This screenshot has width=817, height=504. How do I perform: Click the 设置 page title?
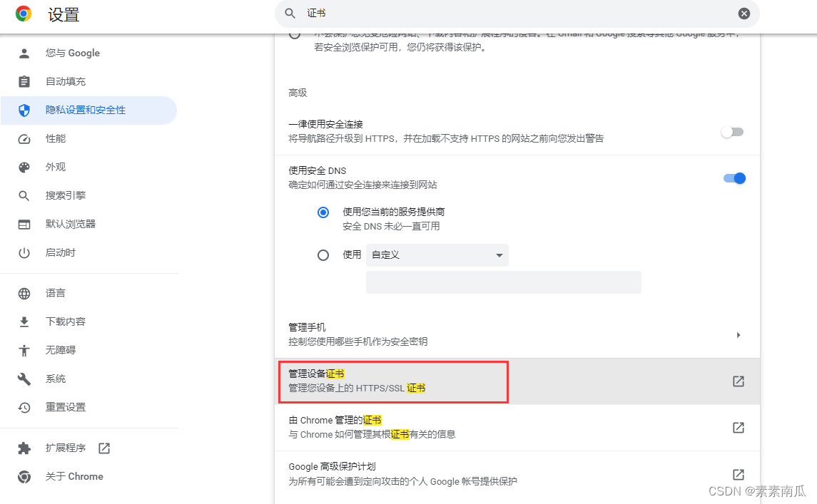pos(64,14)
